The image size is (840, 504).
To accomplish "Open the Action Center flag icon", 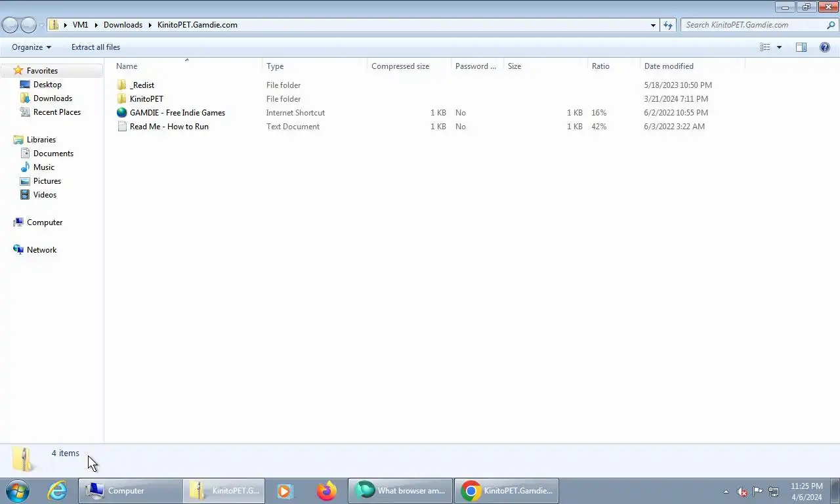I will point(758,491).
